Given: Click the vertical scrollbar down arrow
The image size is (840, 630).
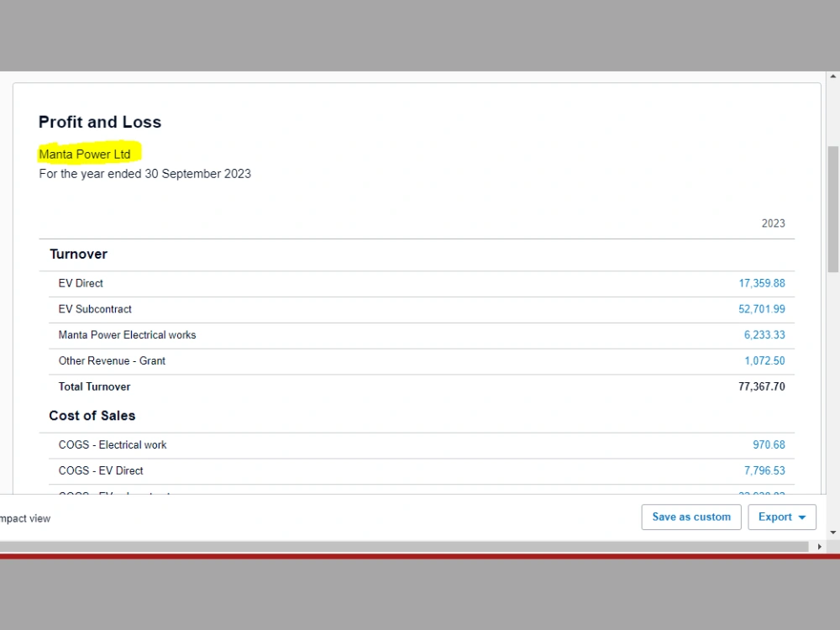Looking at the screenshot, I should (x=833, y=532).
